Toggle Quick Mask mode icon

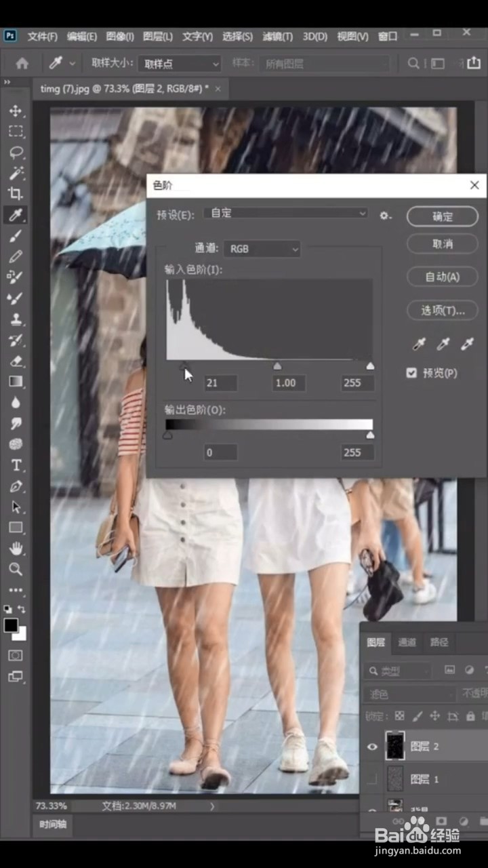coord(16,656)
